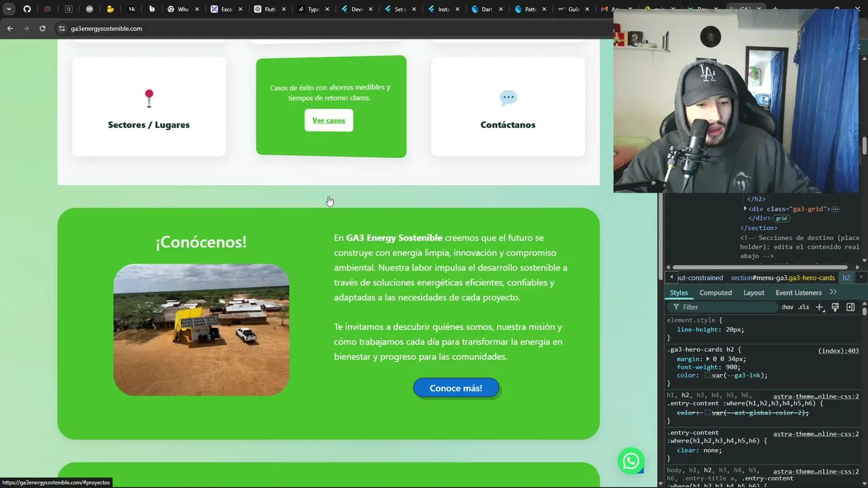The height and width of the screenshot is (488, 868).
Task: Click the Conoce más! button
Action: (456, 388)
